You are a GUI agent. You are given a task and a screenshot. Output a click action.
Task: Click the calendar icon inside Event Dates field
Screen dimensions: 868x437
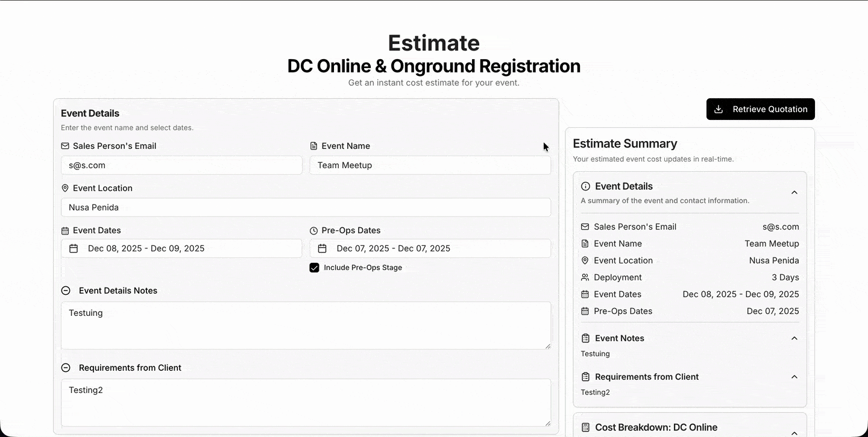coord(74,248)
